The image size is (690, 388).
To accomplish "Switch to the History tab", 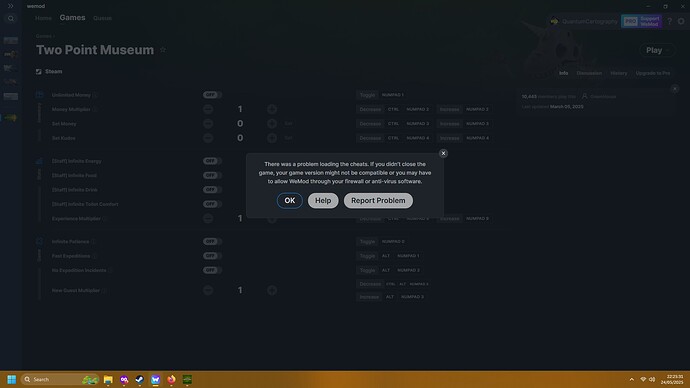I will click(x=618, y=73).
